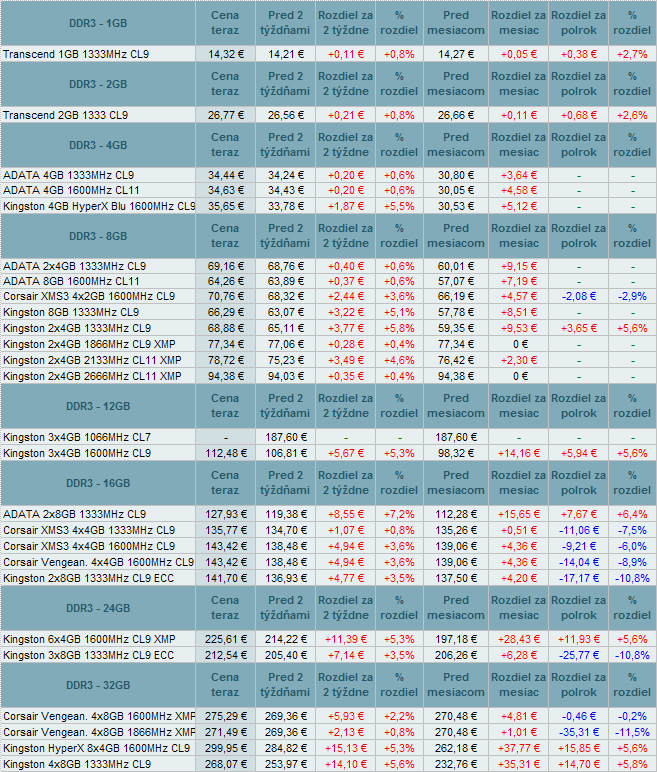Select the Corsair XMS3 4x4GB 1600MHz CL9 row
The width and height of the screenshot is (657, 772).
(x=328, y=547)
